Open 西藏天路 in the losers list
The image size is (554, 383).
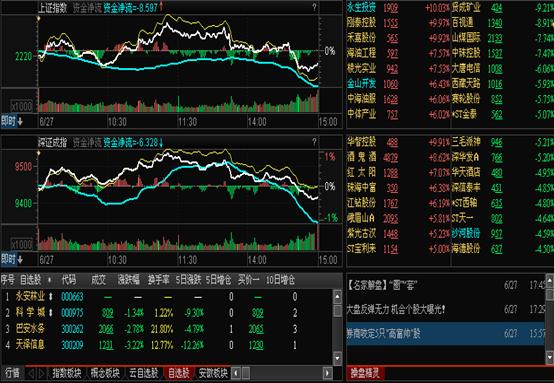(466, 84)
